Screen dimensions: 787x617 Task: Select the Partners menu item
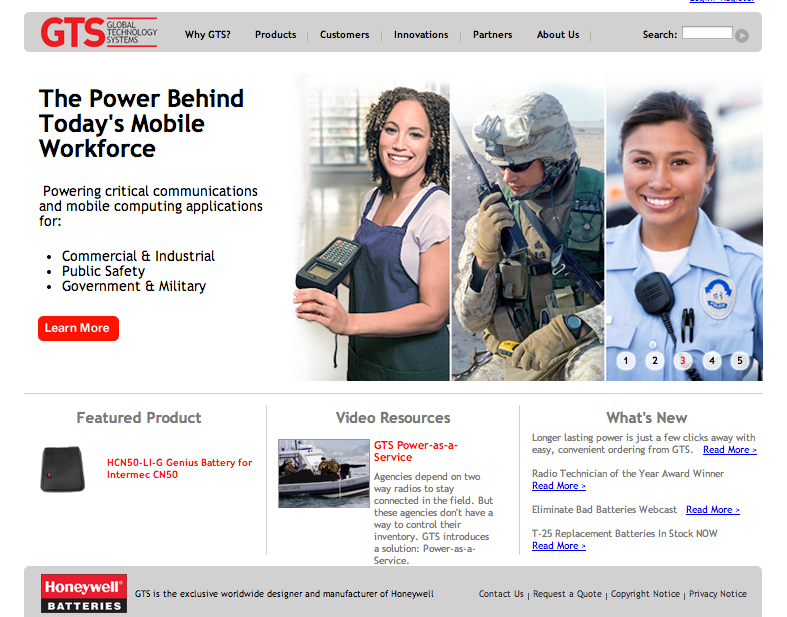492,35
